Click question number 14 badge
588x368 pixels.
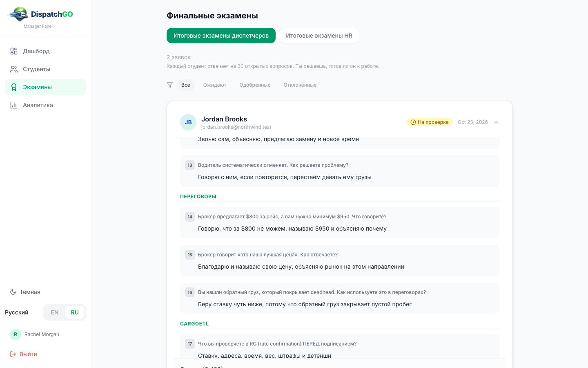(190, 217)
